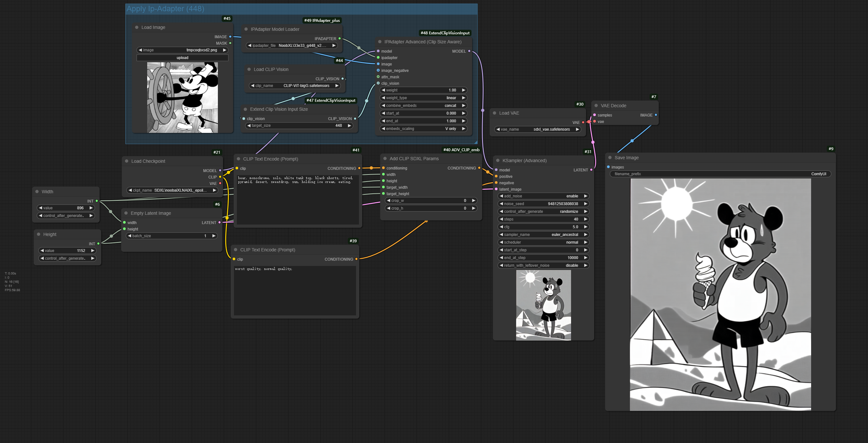
Task: Click the VAE Decode IMAGE output socket
Action: (x=656, y=115)
